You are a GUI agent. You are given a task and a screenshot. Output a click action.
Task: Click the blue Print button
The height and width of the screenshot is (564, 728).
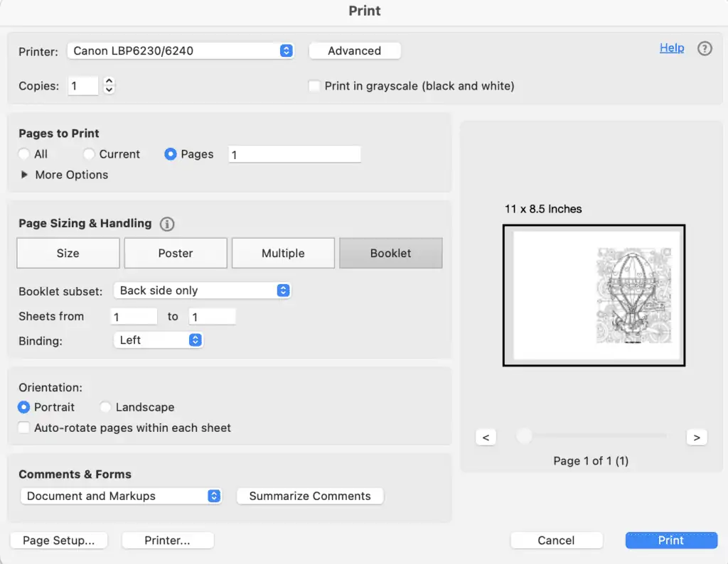click(x=671, y=541)
